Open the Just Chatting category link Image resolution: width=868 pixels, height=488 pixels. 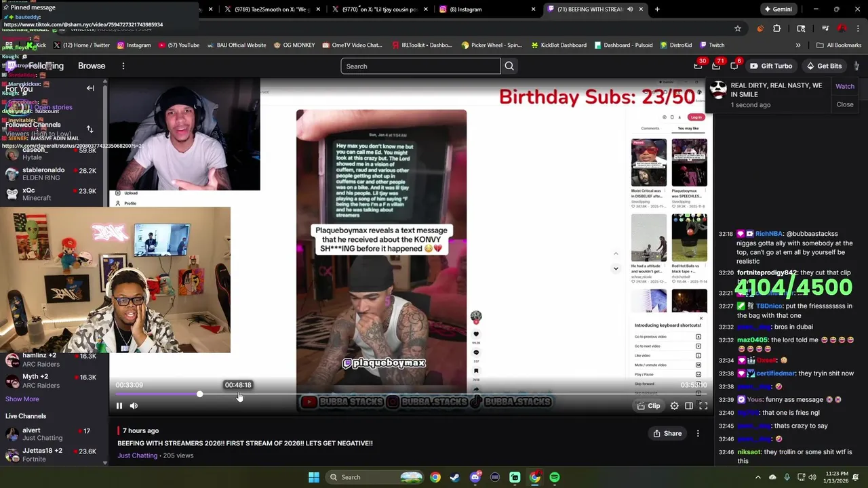137,455
